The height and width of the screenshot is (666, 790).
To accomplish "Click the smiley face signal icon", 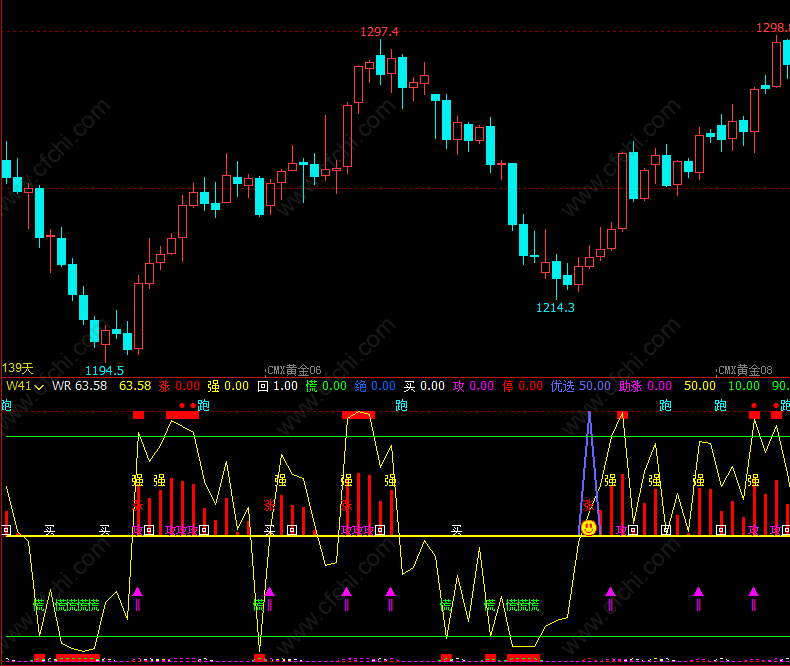I will 589,527.
